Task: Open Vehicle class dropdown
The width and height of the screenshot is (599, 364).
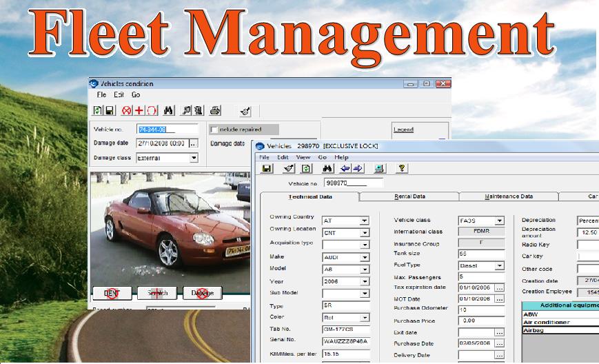Action: 499,221
